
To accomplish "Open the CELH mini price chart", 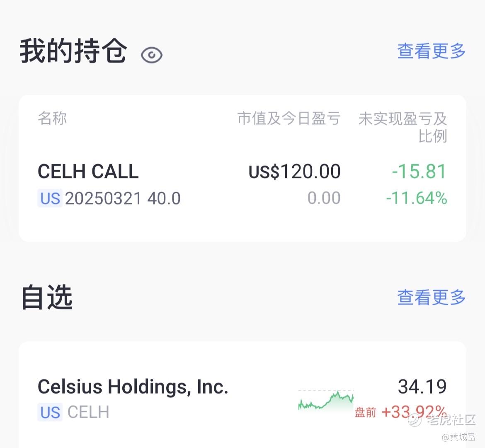I will [326, 400].
